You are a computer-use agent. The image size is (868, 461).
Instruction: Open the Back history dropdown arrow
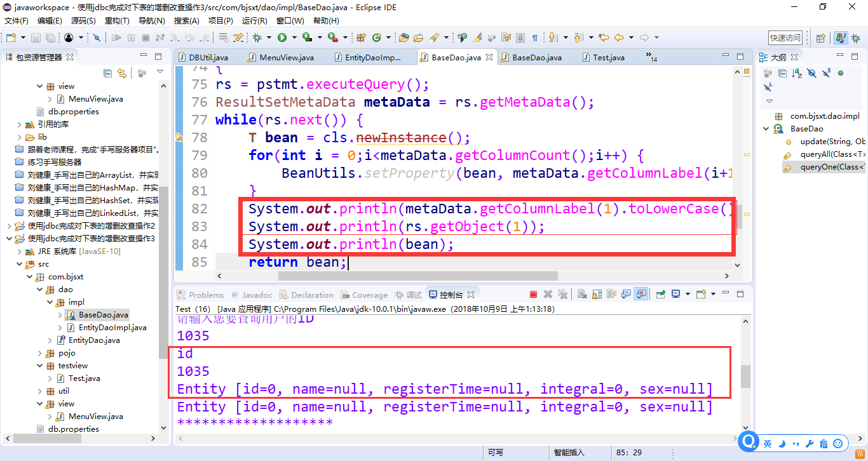coord(631,37)
